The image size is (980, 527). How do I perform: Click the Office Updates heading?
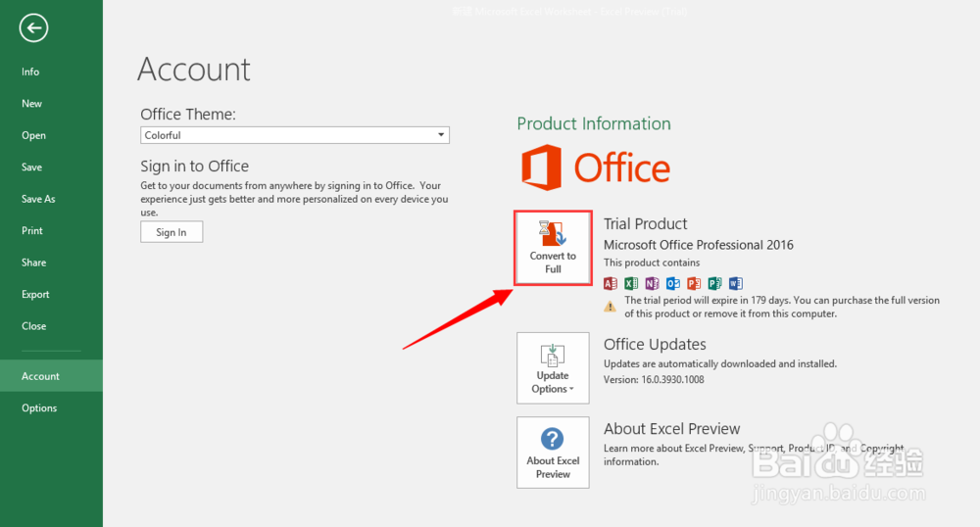655,344
